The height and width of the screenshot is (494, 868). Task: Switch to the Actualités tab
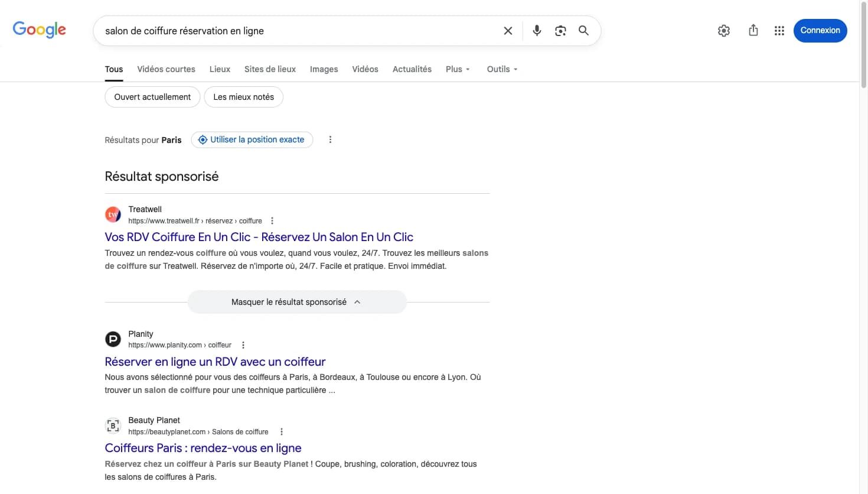[412, 69]
